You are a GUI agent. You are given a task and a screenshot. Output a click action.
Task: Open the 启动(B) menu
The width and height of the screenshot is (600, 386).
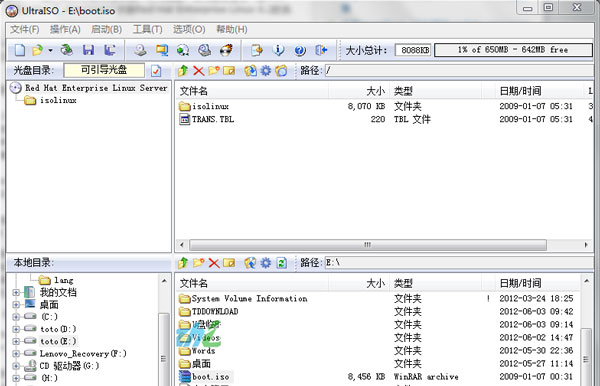(x=106, y=29)
